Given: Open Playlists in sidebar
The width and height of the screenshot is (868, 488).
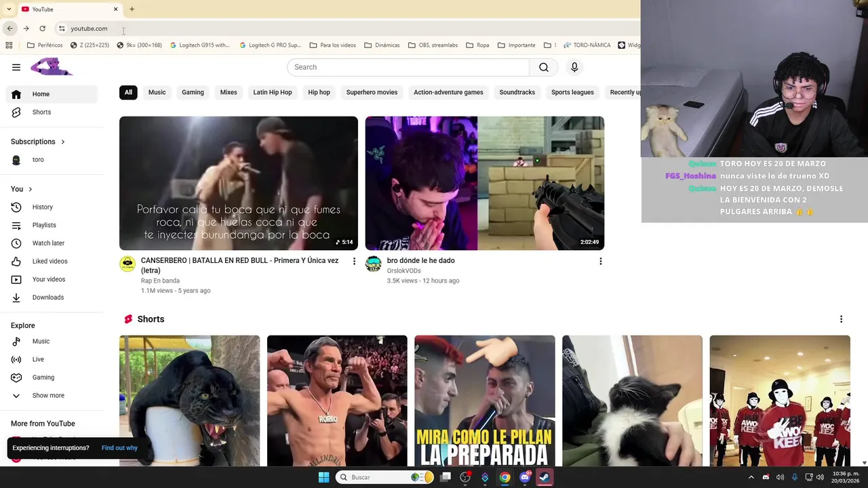Looking at the screenshot, I should [x=52, y=225].
